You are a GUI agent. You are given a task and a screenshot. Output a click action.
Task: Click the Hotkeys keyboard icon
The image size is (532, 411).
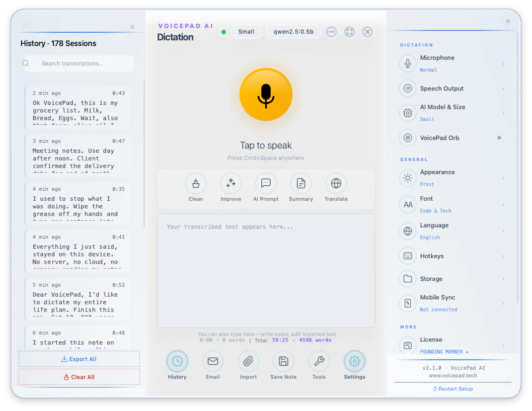coord(408,256)
